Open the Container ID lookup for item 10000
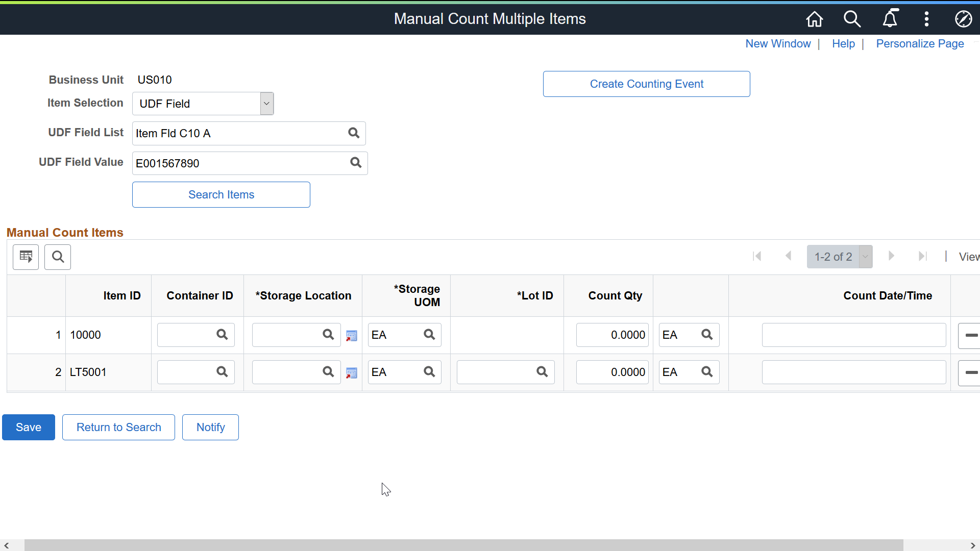This screenshot has height=551, width=980. click(222, 335)
